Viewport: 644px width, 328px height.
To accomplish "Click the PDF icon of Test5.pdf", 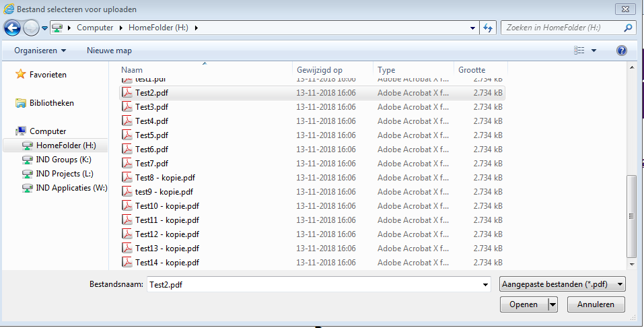I will pos(127,135).
